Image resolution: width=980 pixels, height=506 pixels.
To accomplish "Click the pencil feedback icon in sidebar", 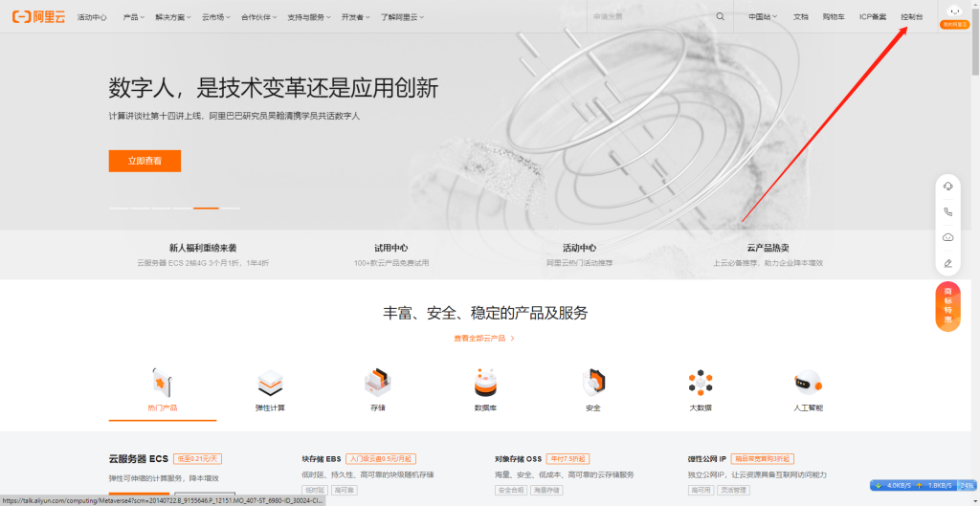I will (948, 263).
